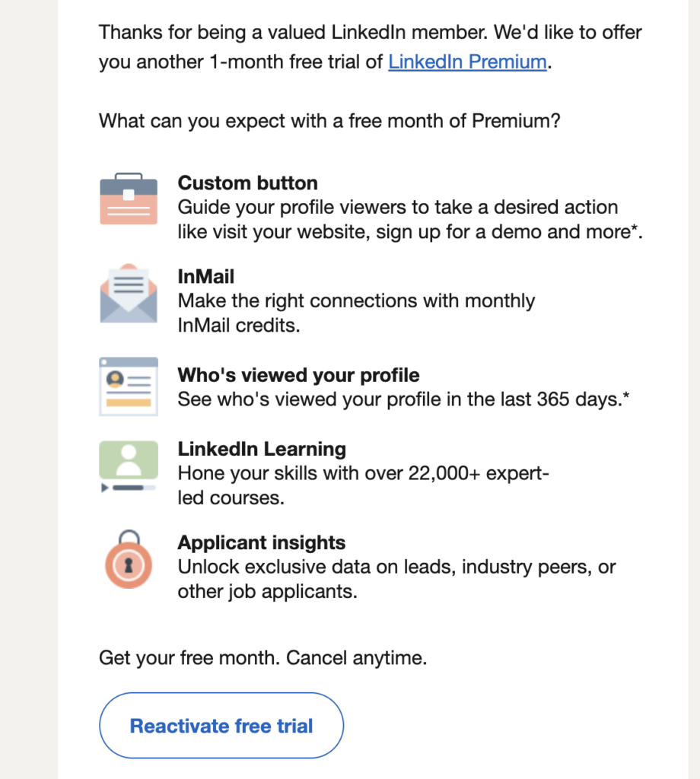Select the Applicant insights heading
This screenshot has width=700, height=779.
point(261,542)
